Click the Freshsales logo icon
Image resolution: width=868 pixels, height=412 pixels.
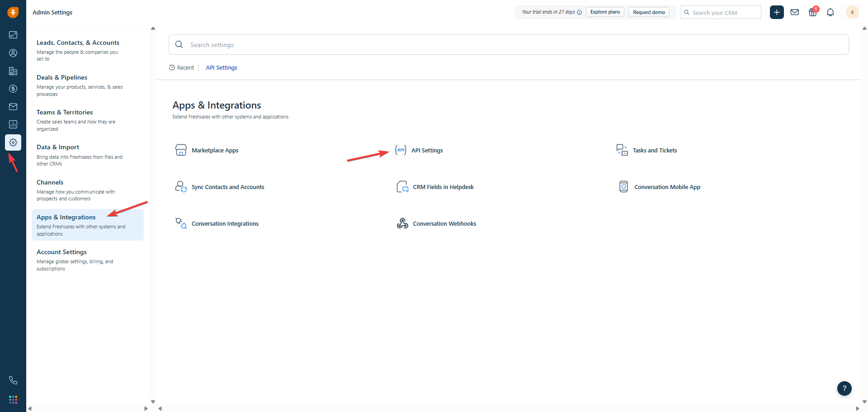(x=13, y=12)
